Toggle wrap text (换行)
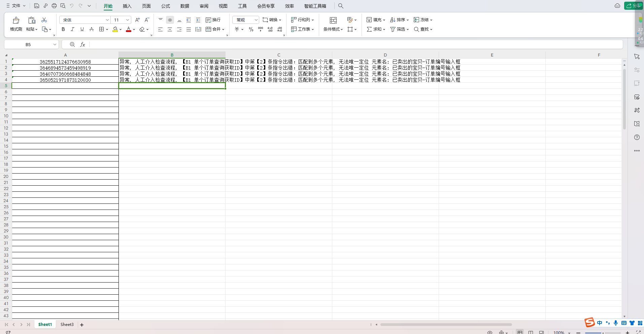Screen dimensions: 644x334 [x=213, y=20]
